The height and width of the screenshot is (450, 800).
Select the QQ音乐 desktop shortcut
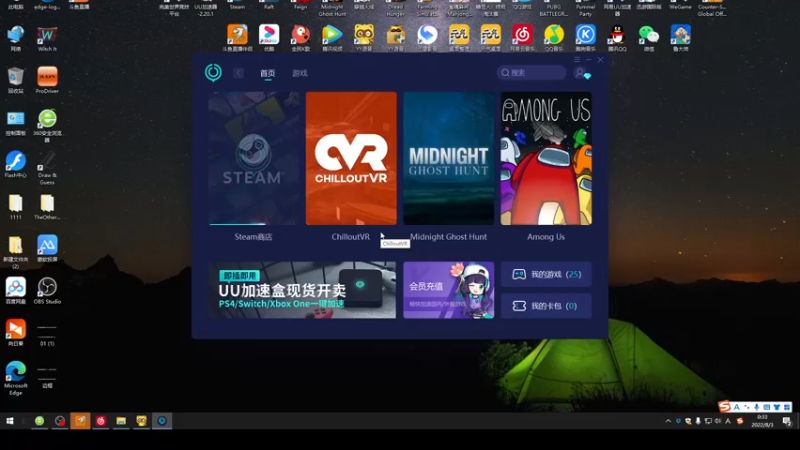[x=554, y=38]
